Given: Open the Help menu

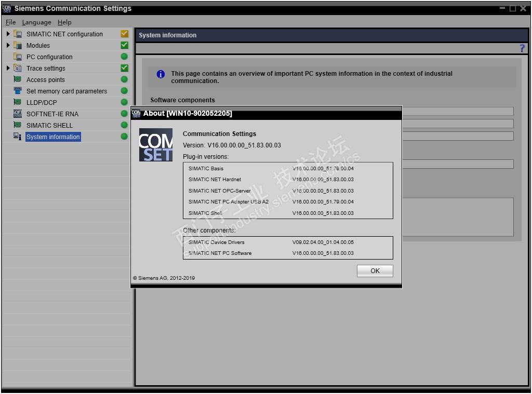Looking at the screenshot, I should coord(64,22).
